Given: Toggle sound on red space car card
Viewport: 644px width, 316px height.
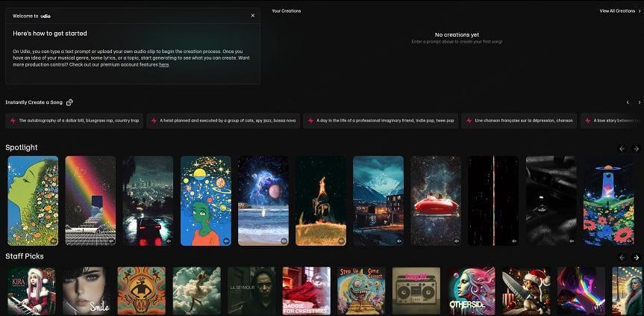Looking at the screenshot, I should tap(456, 241).
